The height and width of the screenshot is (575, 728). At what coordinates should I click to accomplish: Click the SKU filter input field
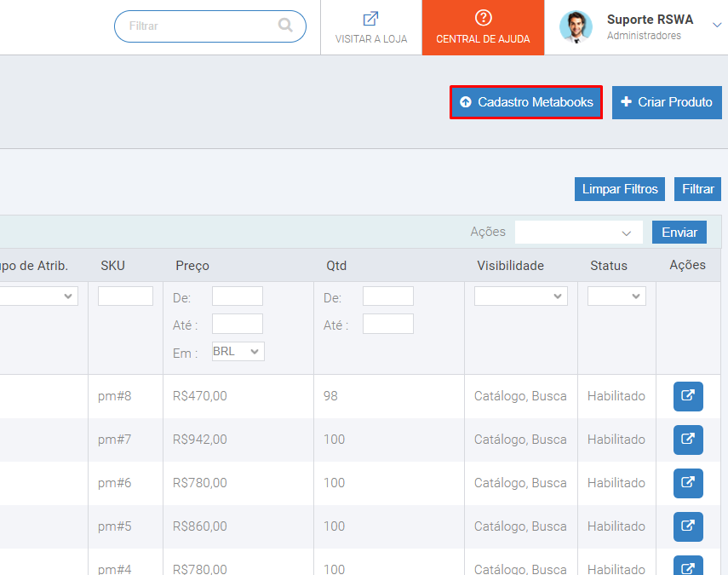coord(125,296)
